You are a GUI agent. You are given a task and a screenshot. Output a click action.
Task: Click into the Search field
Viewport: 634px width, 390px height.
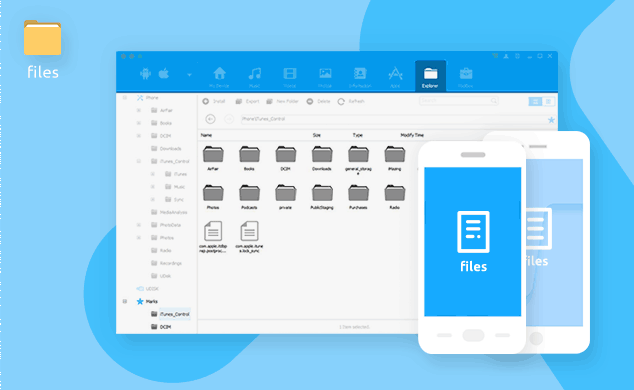coord(459,101)
